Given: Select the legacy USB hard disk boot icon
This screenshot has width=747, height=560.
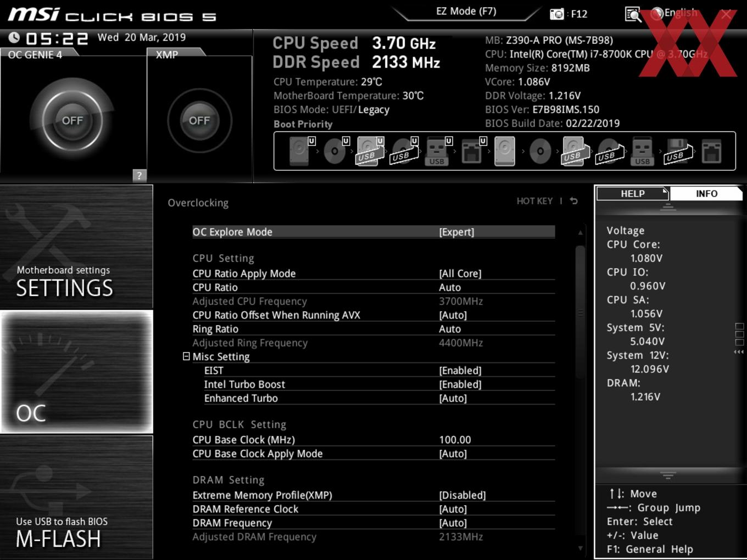Looking at the screenshot, I should coord(575,151).
